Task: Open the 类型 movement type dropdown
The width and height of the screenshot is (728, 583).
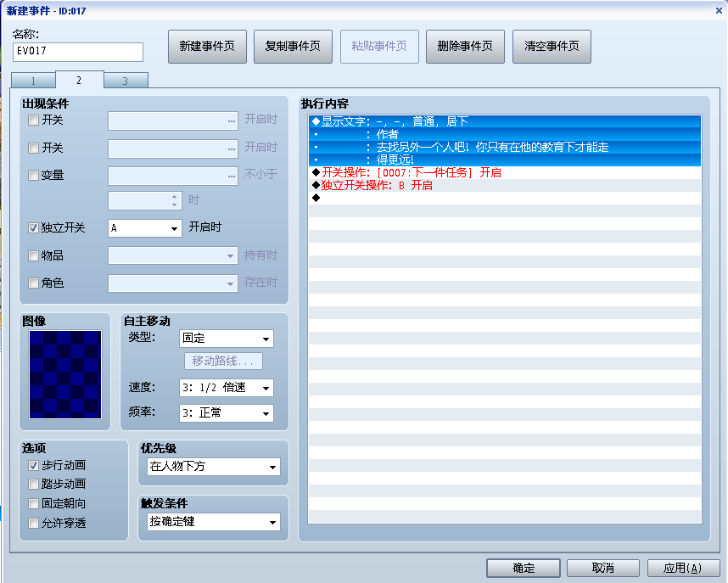Action: [x=226, y=339]
